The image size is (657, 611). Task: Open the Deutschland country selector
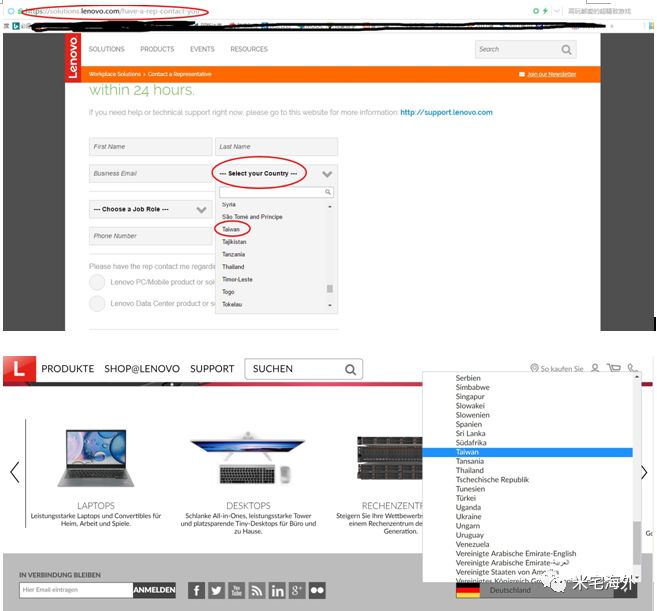pyautogui.click(x=546, y=590)
